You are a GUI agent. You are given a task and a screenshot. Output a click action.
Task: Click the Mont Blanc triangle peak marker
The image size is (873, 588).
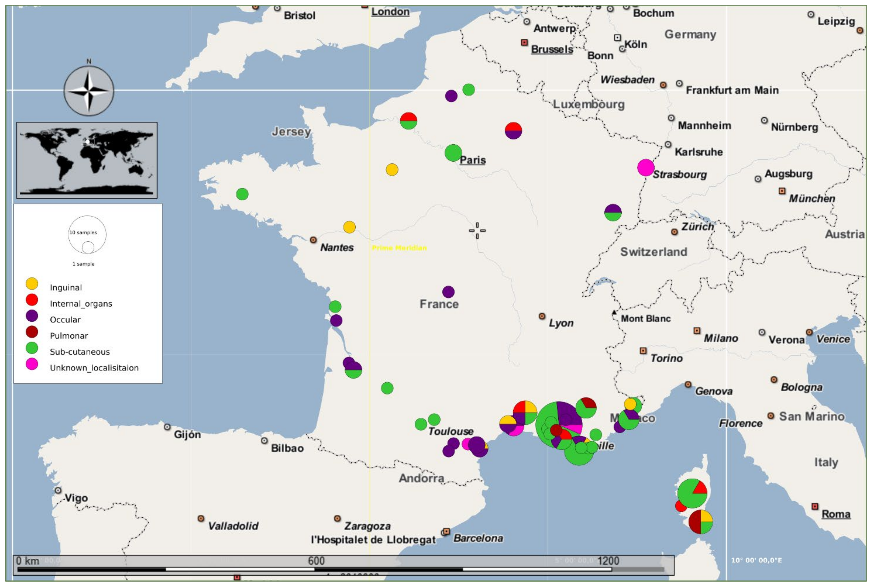pyautogui.click(x=614, y=312)
